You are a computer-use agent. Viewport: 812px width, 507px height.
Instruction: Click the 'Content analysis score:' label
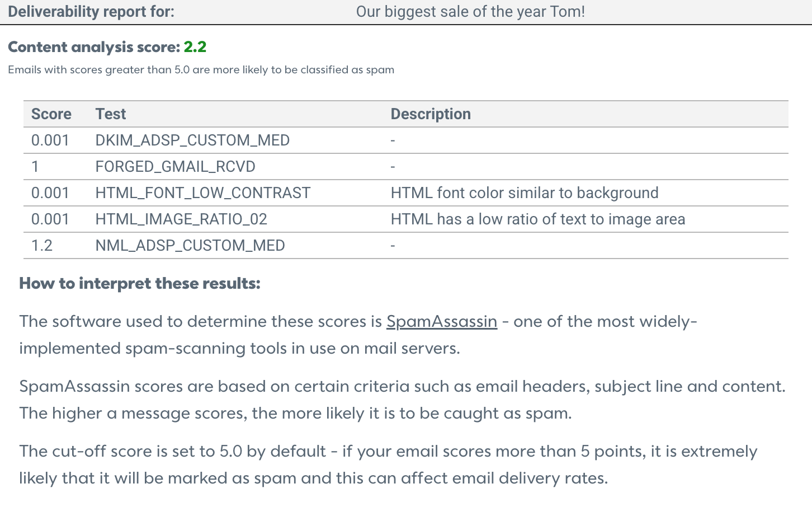(x=95, y=47)
